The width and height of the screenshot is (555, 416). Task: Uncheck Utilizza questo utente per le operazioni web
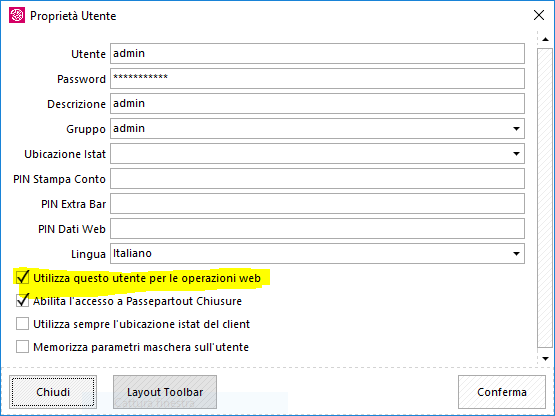(22, 278)
